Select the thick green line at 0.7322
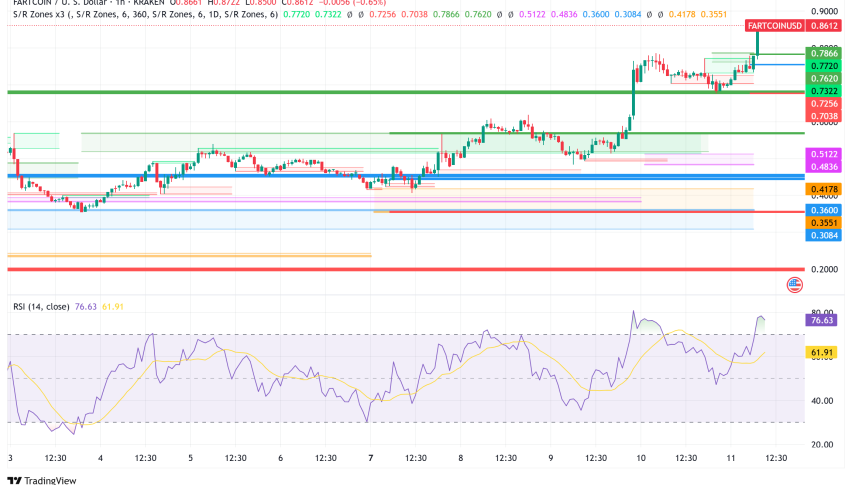Viewport: 852px width, 485px height. coord(406,92)
